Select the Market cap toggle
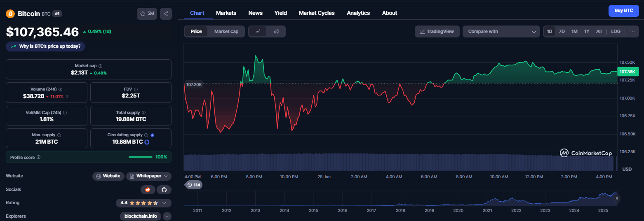The image size is (644, 221). tap(226, 31)
